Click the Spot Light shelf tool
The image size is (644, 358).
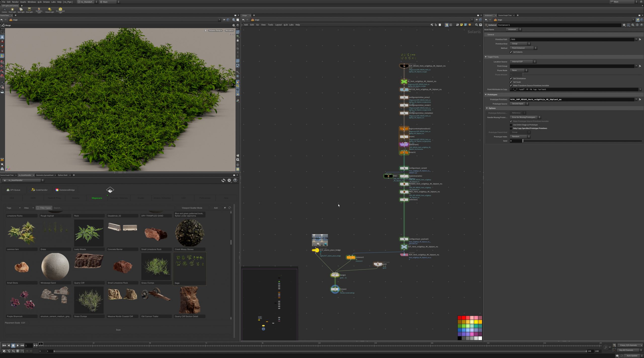click(x=21, y=10)
